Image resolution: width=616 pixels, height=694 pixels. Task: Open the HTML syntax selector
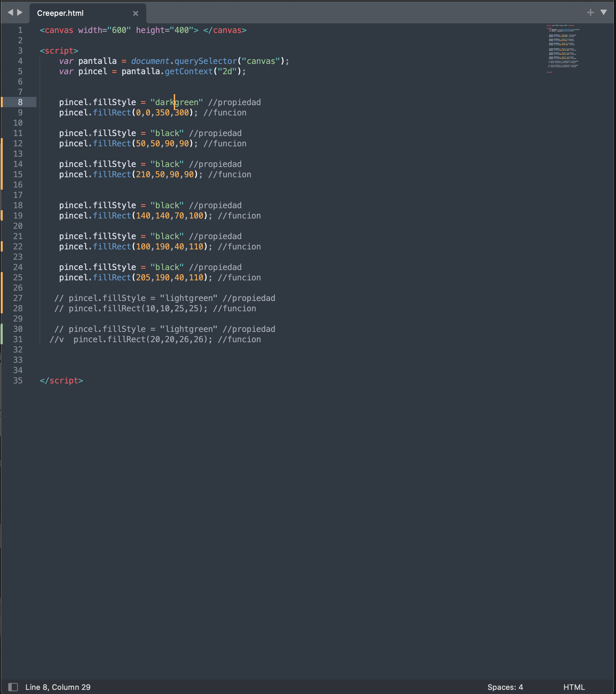pos(574,687)
